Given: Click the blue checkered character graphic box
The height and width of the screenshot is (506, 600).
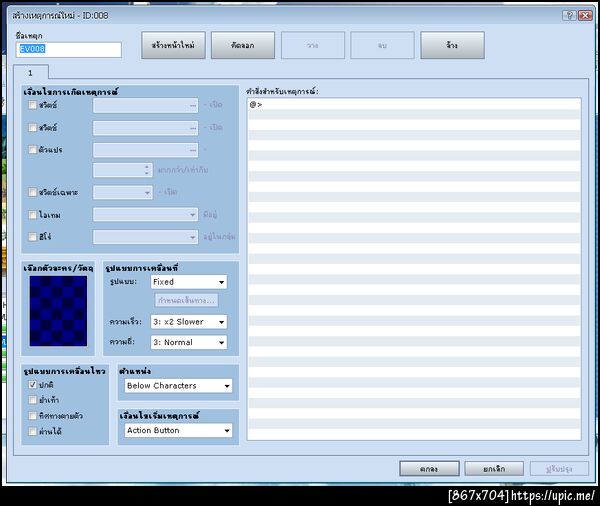Looking at the screenshot, I should pos(58,311).
